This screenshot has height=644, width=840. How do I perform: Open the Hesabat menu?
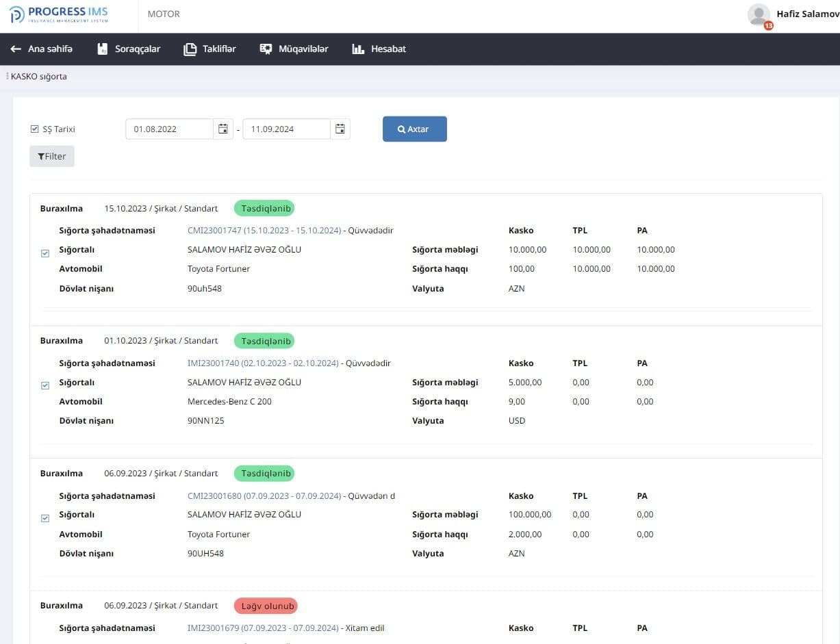click(388, 49)
